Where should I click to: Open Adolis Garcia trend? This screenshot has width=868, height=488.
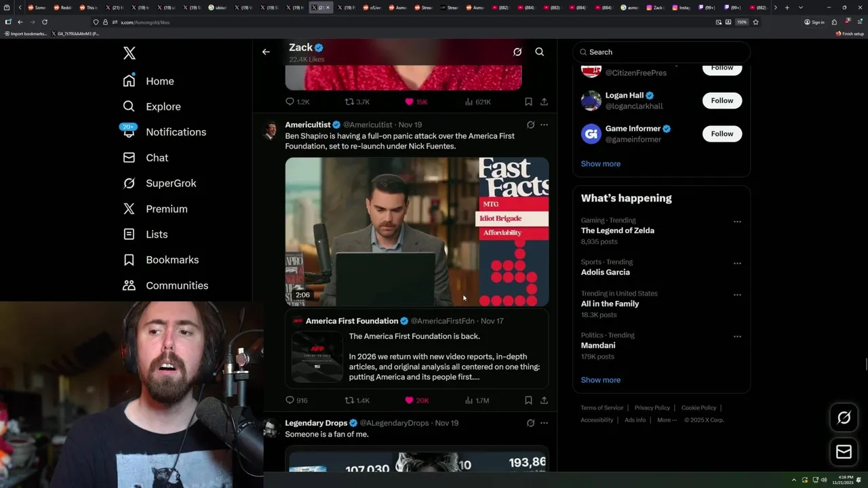(x=605, y=272)
